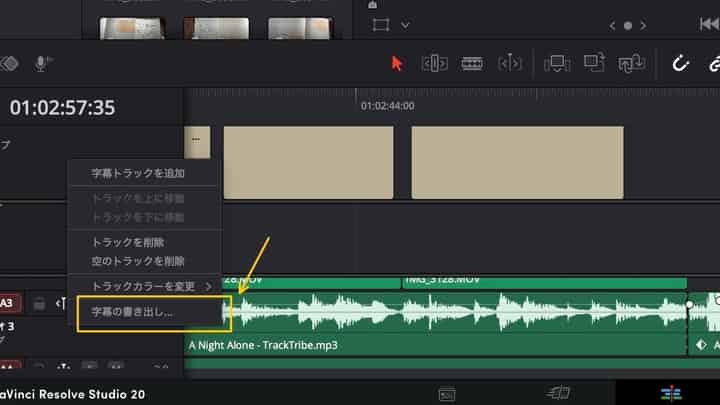Viewport: 720px width, 405px height.
Task: Click the Insert Clip icon
Action: coord(556,63)
